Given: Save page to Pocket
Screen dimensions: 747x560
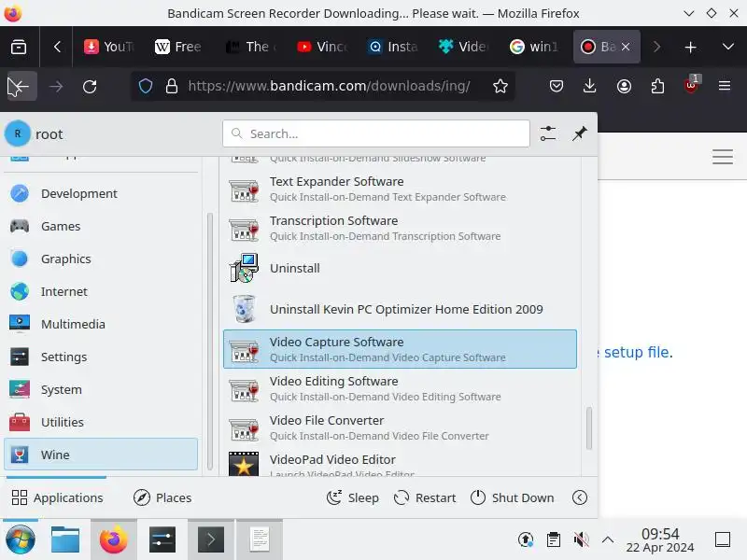Looking at the screenshot, I should tap(557, 86).
